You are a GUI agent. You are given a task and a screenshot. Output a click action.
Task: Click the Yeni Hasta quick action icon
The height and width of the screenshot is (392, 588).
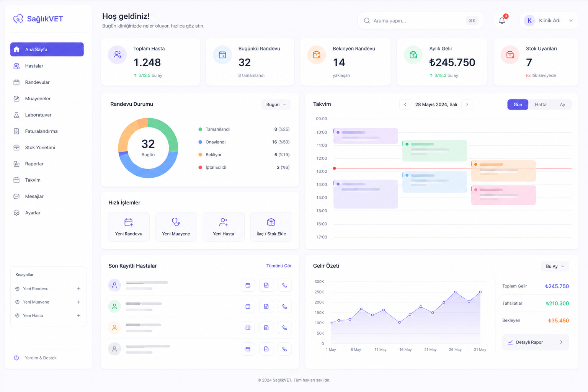pyautogui.click(x=224, y=222)
